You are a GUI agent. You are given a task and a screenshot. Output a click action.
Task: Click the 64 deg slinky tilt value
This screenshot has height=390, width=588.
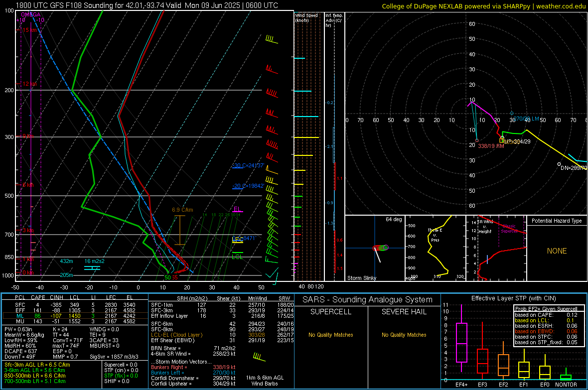[394, 219]
